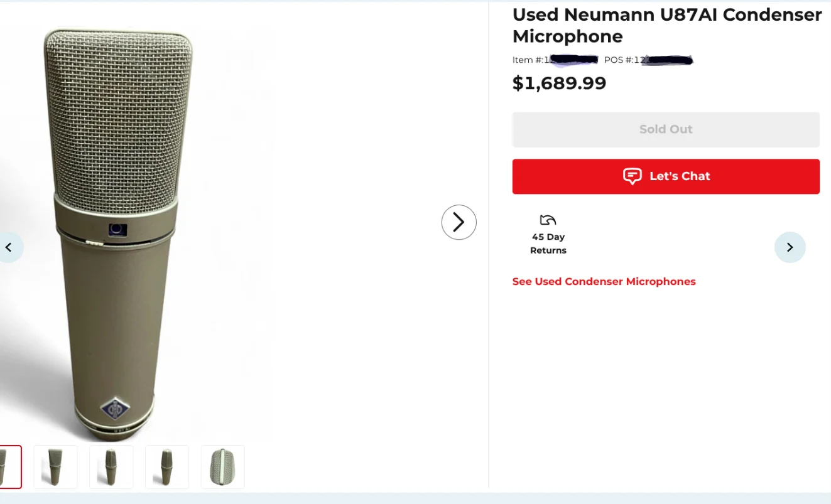
Task: Go back to the previous product photo
Action: (x=9, y=247)
